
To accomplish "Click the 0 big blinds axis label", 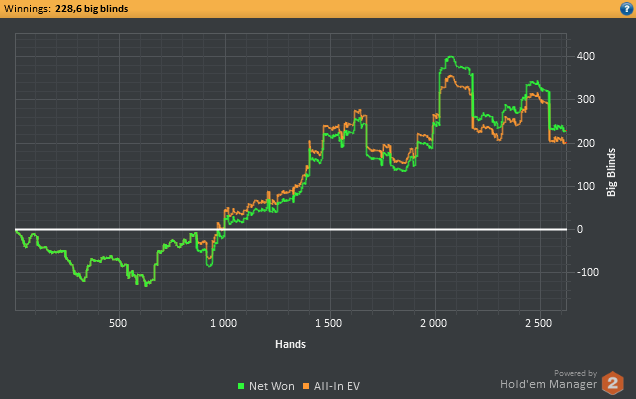I will tap(580, 230).
